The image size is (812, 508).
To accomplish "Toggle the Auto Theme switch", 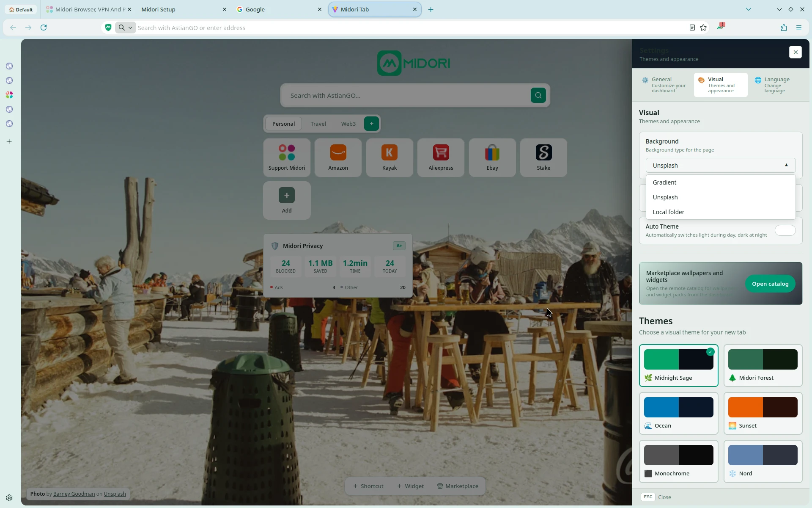I will tap(785, 230).
